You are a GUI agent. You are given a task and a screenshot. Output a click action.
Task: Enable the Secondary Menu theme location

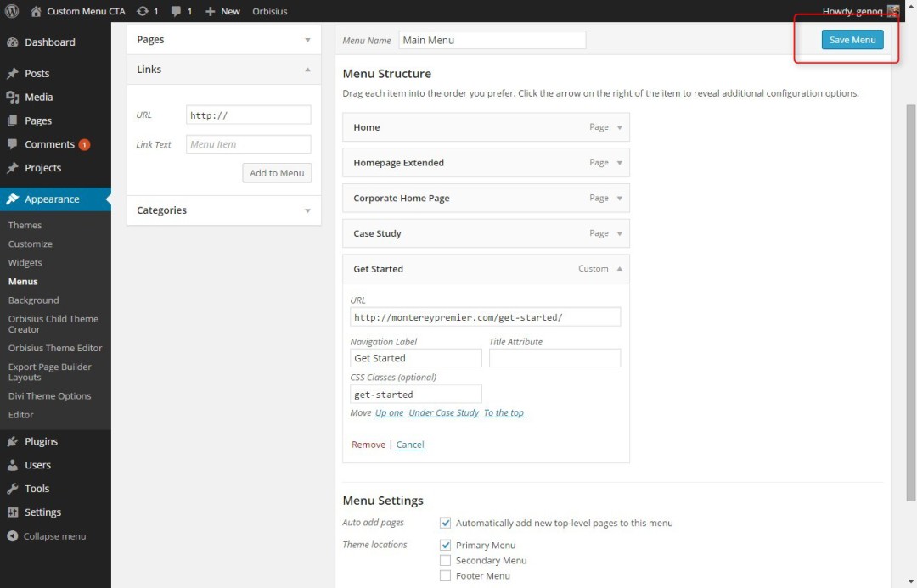point(445,560)
